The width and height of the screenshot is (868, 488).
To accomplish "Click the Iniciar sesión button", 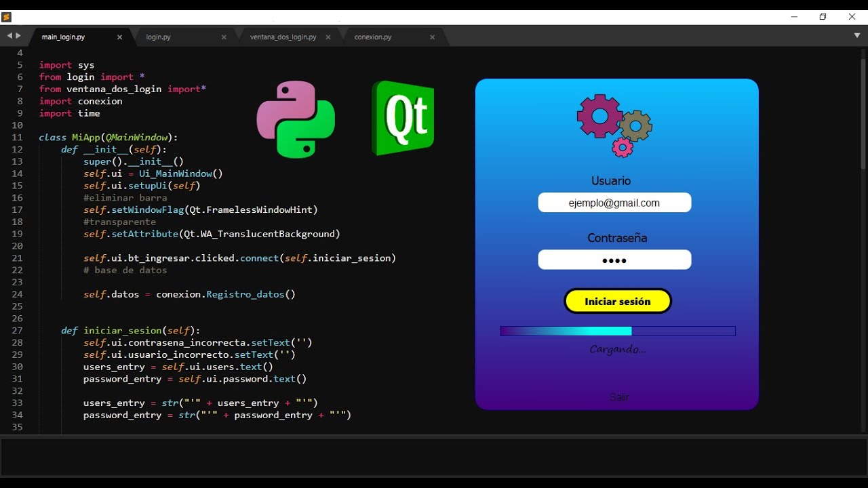I will (618, 302).
